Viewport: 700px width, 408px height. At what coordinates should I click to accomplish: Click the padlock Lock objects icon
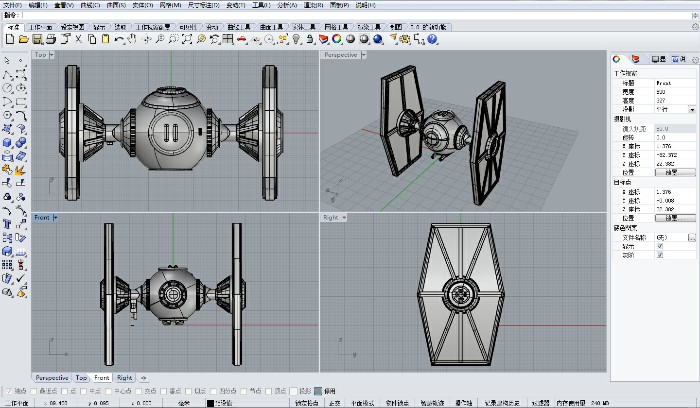pos(310,39)
